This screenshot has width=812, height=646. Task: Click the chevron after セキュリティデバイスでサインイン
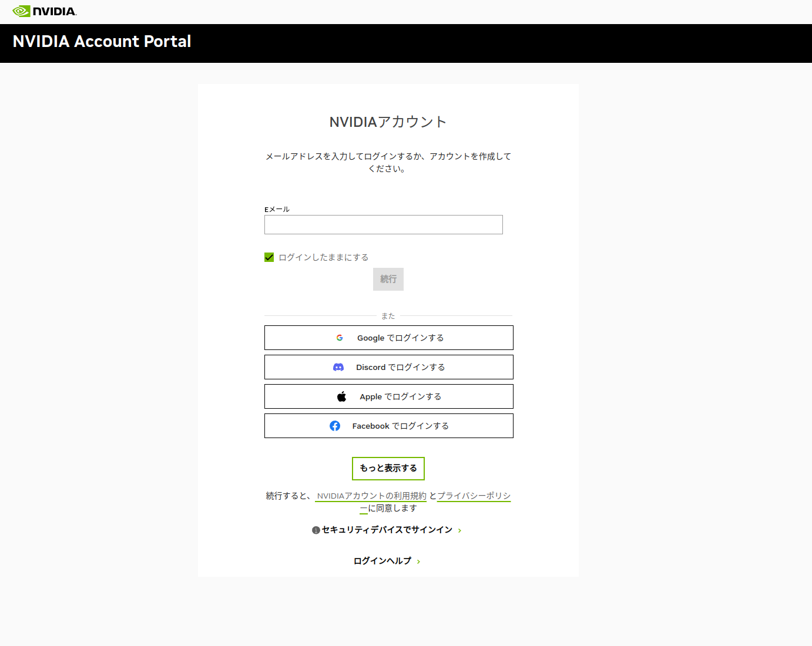click(x=461, y=530)
